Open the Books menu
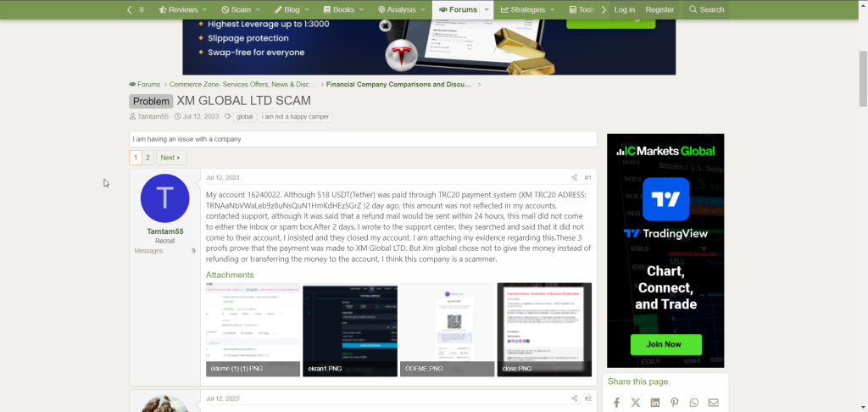868x412 pixels. 339,9
